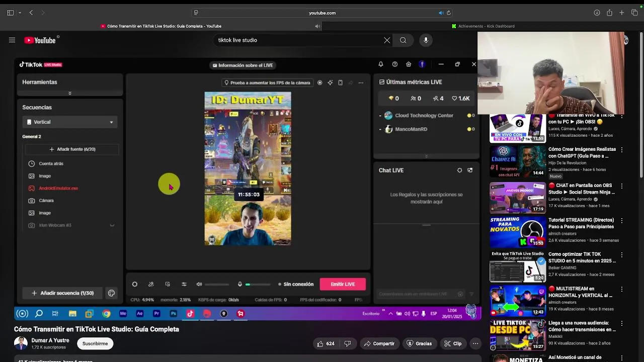Collapse the MancoManRD viewer entry

(380, 129)
